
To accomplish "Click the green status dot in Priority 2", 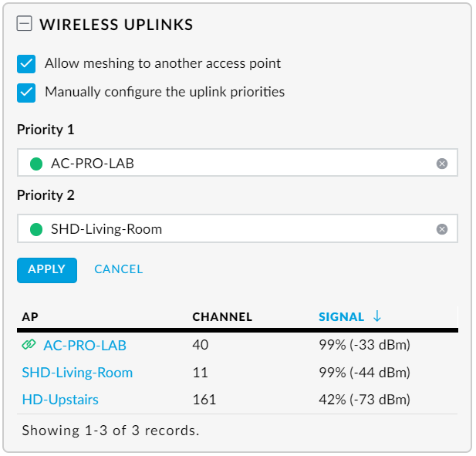I will (x=36, y=229).
